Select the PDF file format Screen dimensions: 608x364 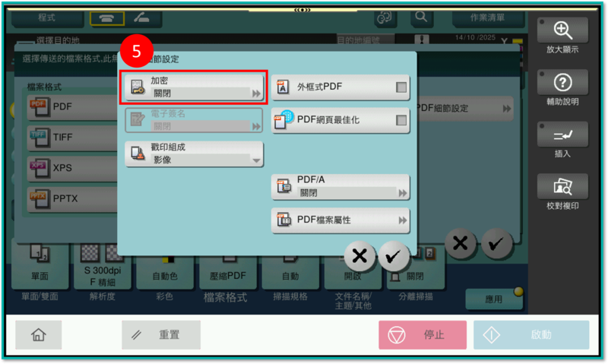coord(72,106)
